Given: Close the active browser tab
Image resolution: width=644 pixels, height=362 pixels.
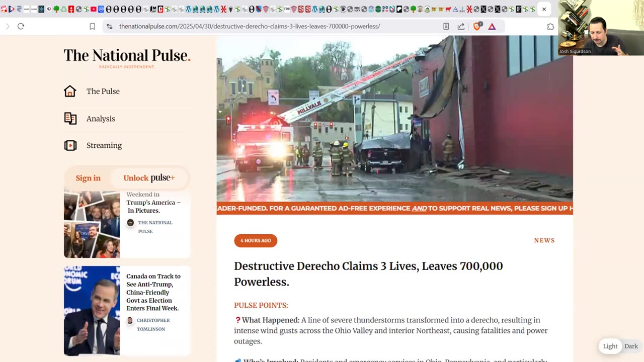Looking at the screenshot, I should tap(544, 9).
